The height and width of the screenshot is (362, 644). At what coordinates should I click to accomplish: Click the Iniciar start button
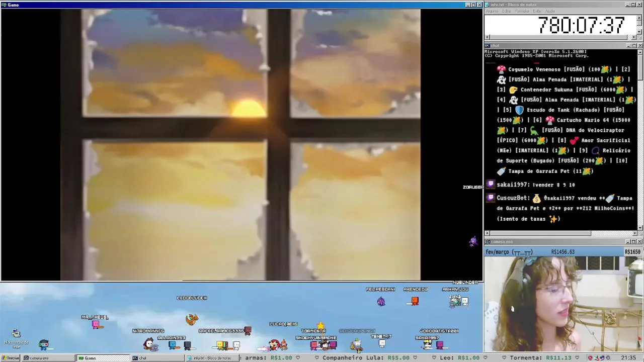click(10, 358)
